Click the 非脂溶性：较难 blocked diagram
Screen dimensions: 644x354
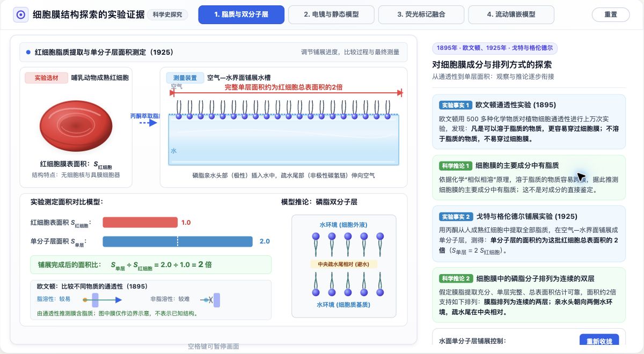coord(210,300)
